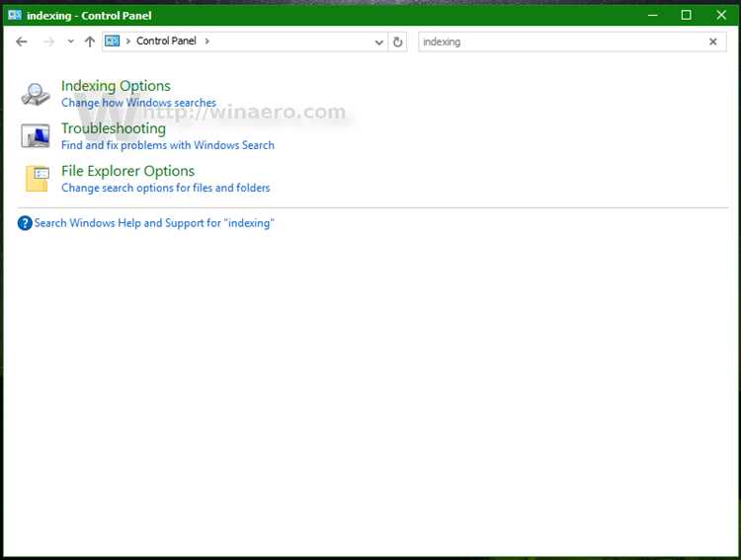
Task: Expand the chevron after Control Panel breadcrumb
Action: coord(207,41)
